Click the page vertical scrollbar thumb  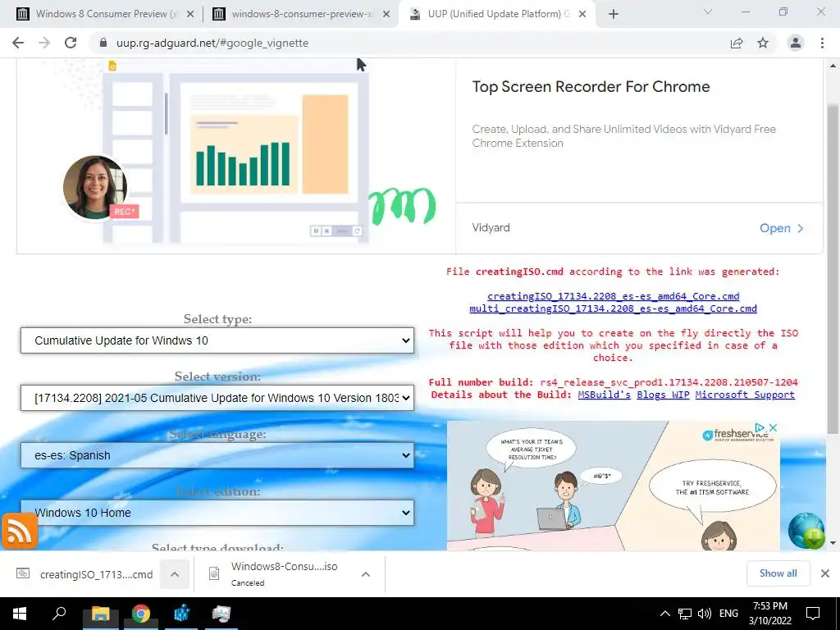point(833,268)
